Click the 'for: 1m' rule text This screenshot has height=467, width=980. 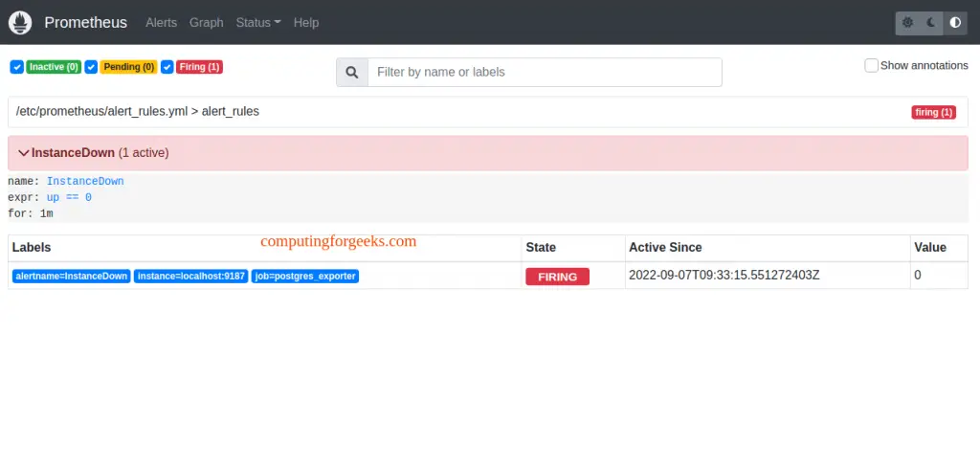(30, 213)
